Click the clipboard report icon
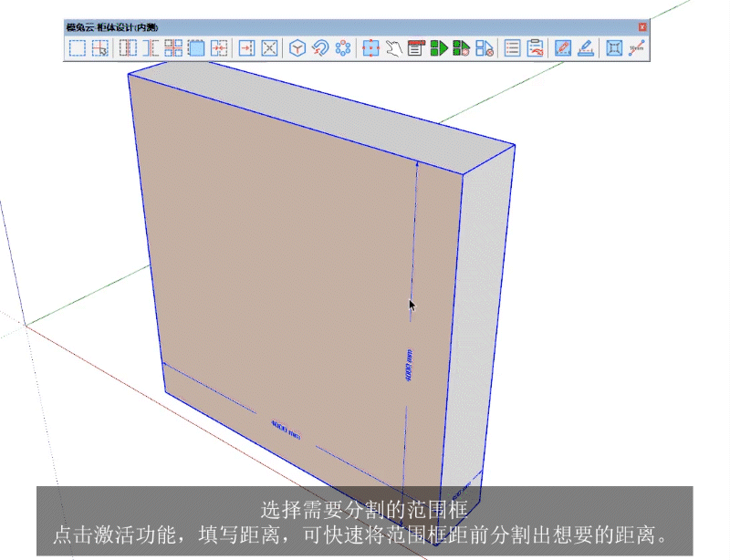Viewport: 730px width, 560px height. pos(536,48)
